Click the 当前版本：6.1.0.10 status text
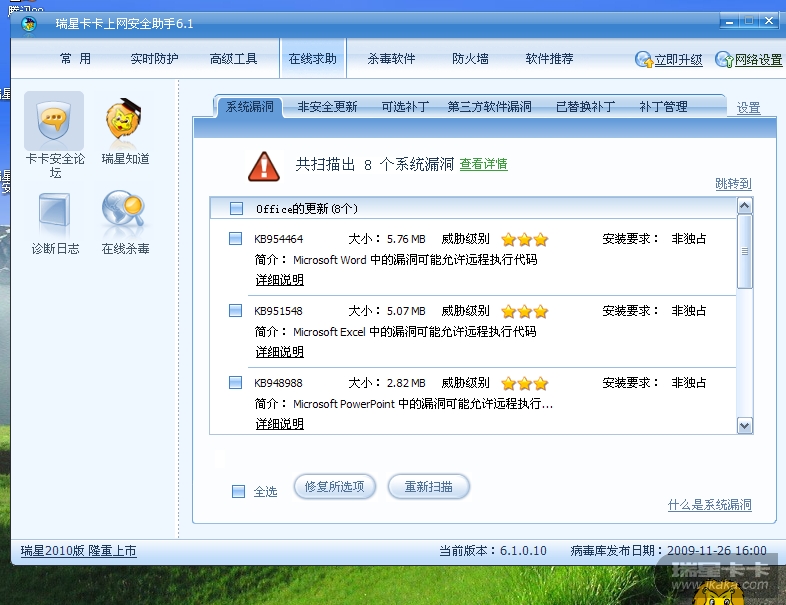The width and height of the screenshot is (786, 605). click(493, 551)
